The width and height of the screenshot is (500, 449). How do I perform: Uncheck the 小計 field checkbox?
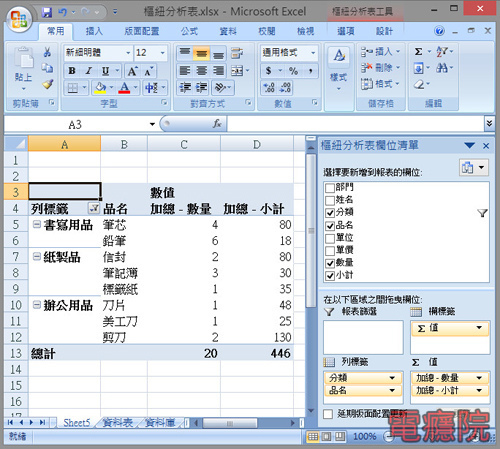(x=330, y=276)
